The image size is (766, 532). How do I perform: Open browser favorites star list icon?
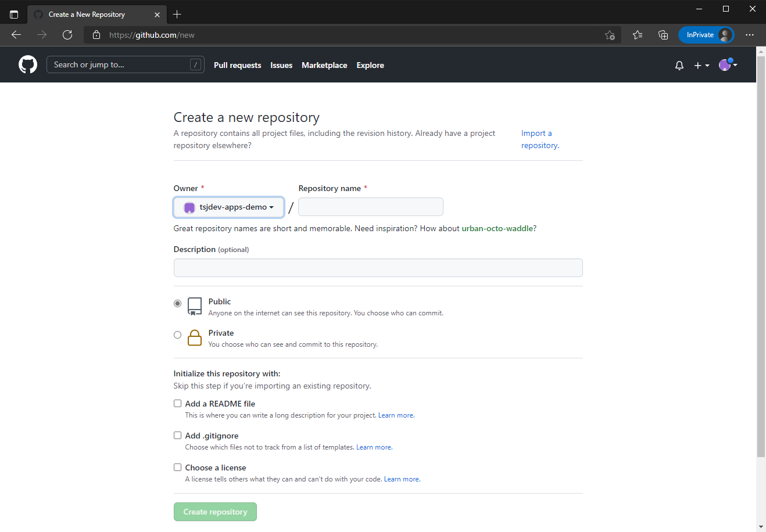[638, 35]
